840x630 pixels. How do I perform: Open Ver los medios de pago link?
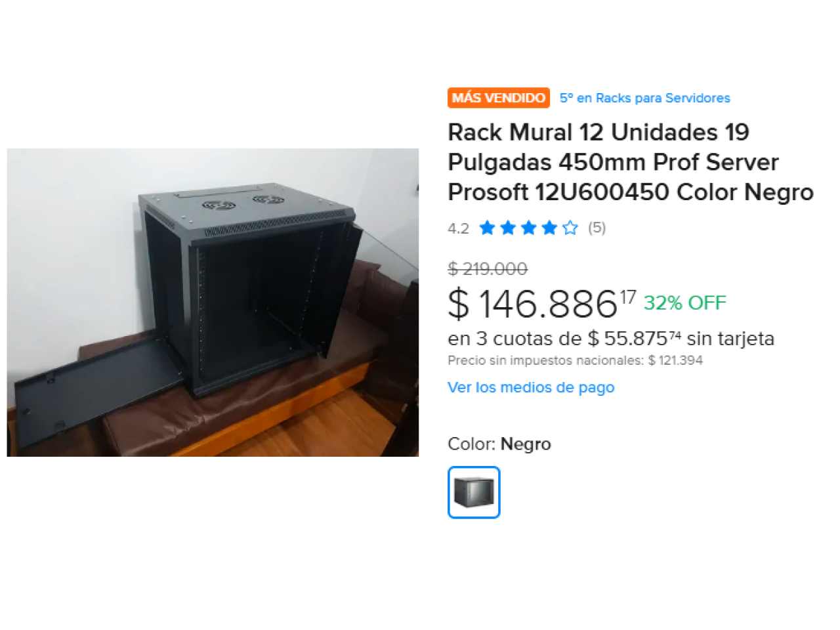tap(531, 387)
